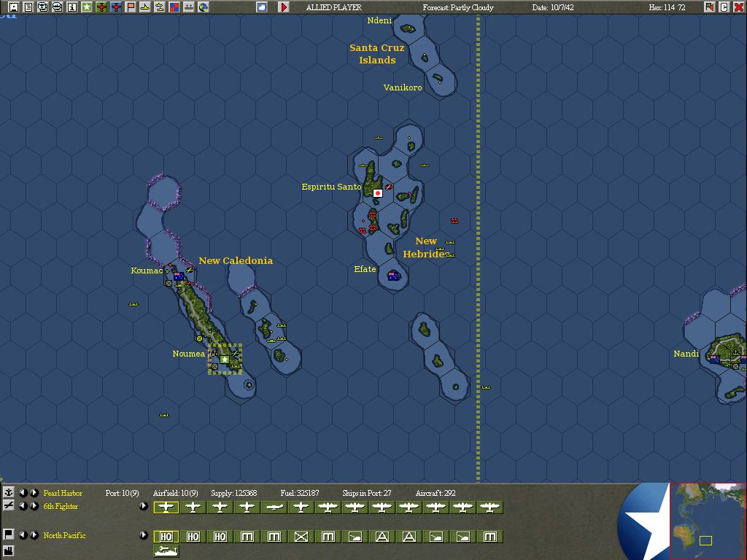Go to previous base before Pearl Harbor
The width and height of the screenshot is (747, 560).
point(23,493)
